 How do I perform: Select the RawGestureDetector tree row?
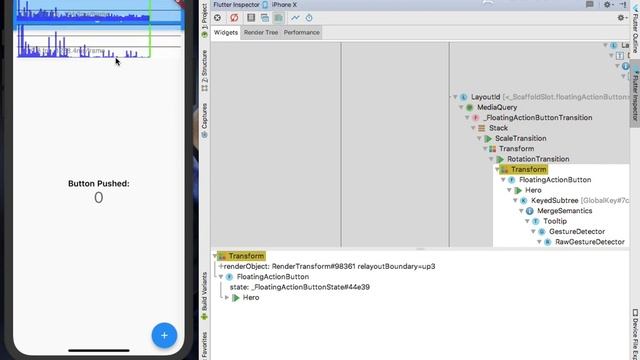click(590, 242)
